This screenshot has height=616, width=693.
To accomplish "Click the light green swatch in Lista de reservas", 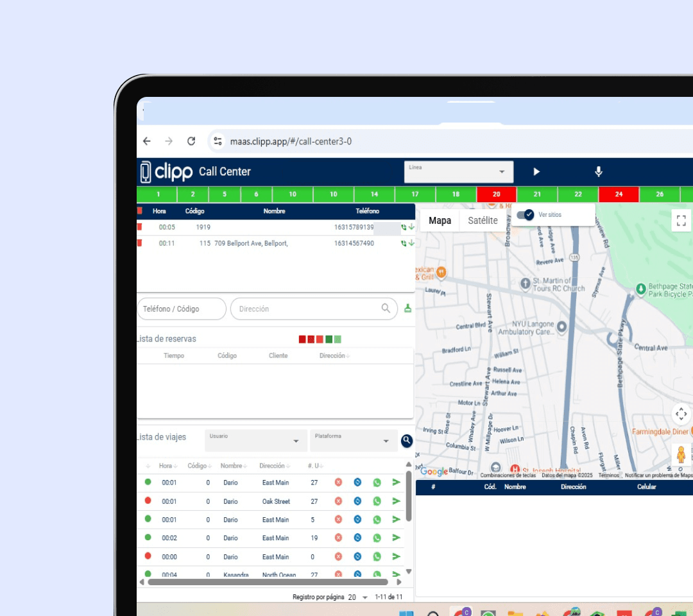I will click(338, 339).
